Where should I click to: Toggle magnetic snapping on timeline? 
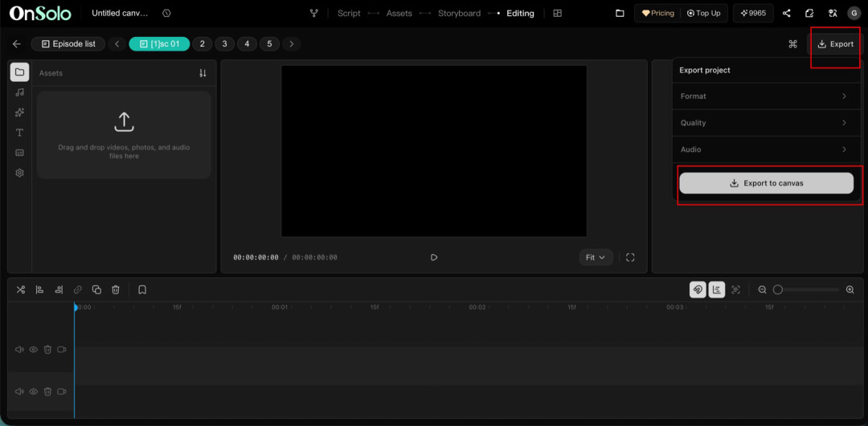click(x=698, y=289)
